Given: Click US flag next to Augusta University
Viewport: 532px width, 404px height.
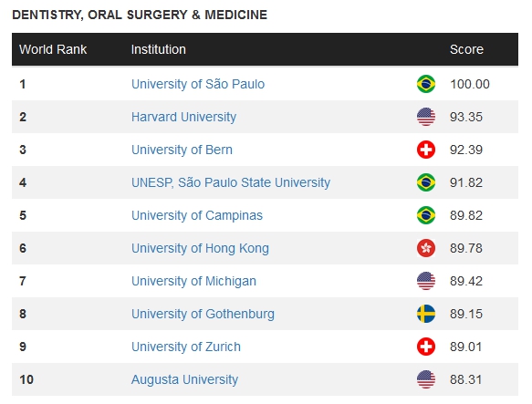Looking at the screenshot, I should point(426,379).
